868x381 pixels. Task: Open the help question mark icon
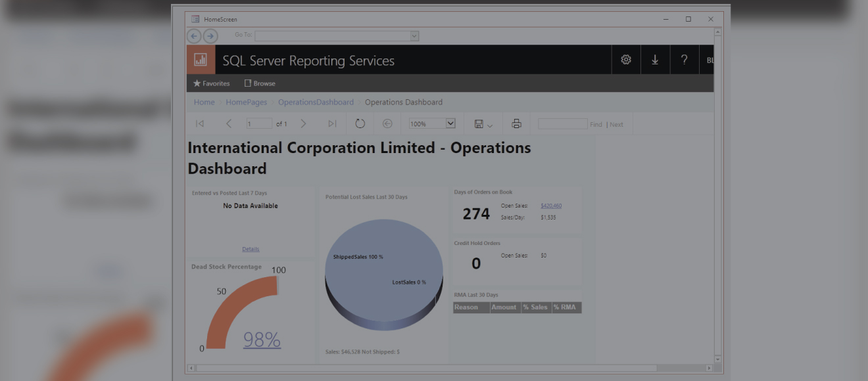click(684, 60)
